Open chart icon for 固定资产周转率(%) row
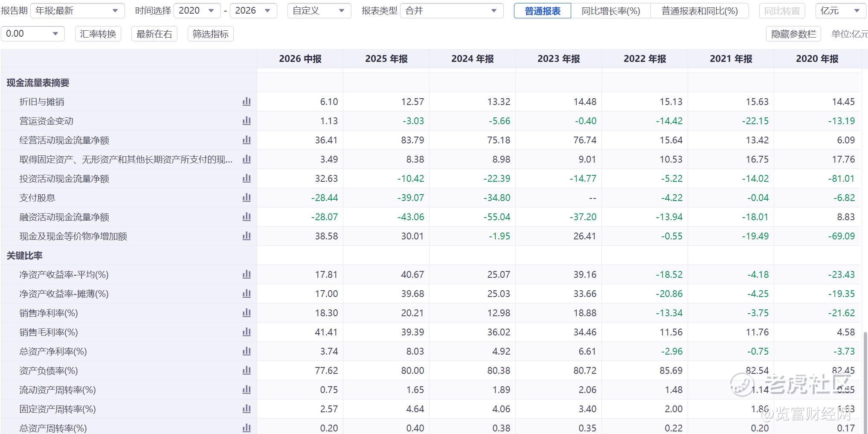 pyautogui.click(x=247, y=409)
